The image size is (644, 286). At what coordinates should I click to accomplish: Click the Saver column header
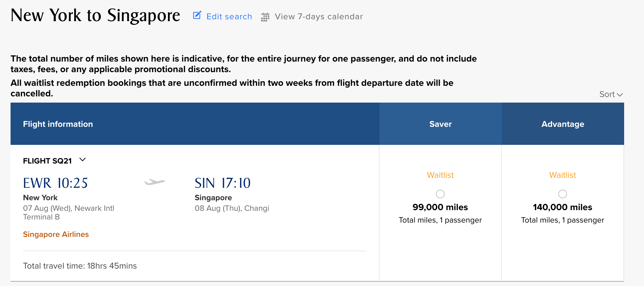(440, 124)
